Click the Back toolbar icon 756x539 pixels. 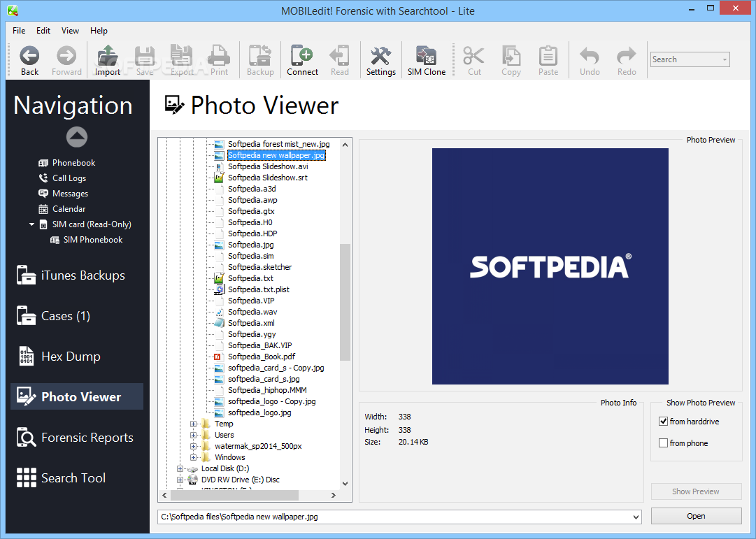pyautogui.click(x=29, y=56)
